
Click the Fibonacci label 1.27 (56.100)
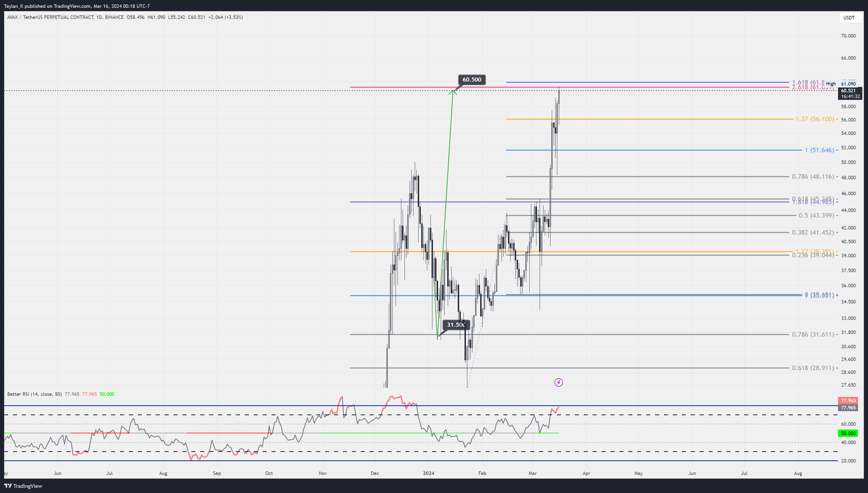[x=814, y=119]
